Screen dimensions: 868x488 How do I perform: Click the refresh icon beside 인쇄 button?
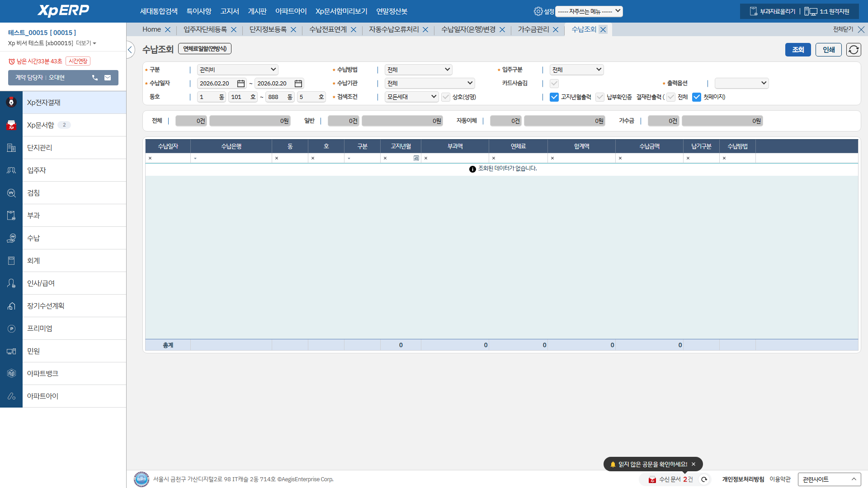854,50
